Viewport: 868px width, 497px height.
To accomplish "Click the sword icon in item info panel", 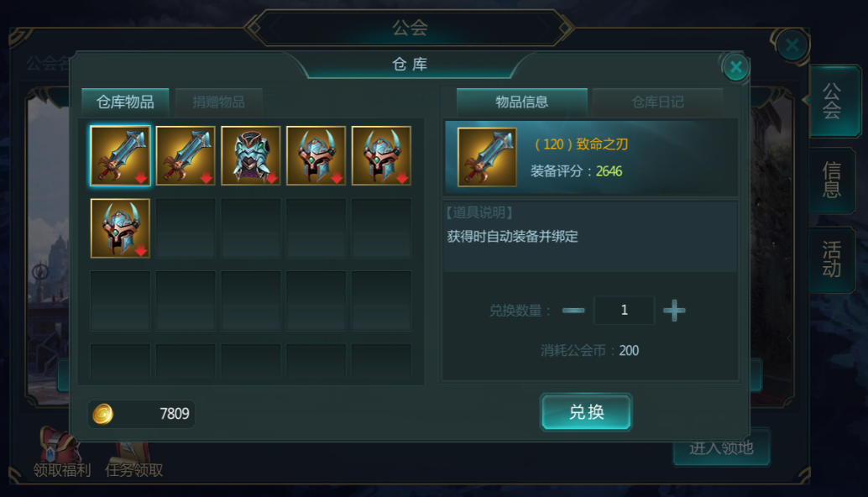I will point(487,157).
